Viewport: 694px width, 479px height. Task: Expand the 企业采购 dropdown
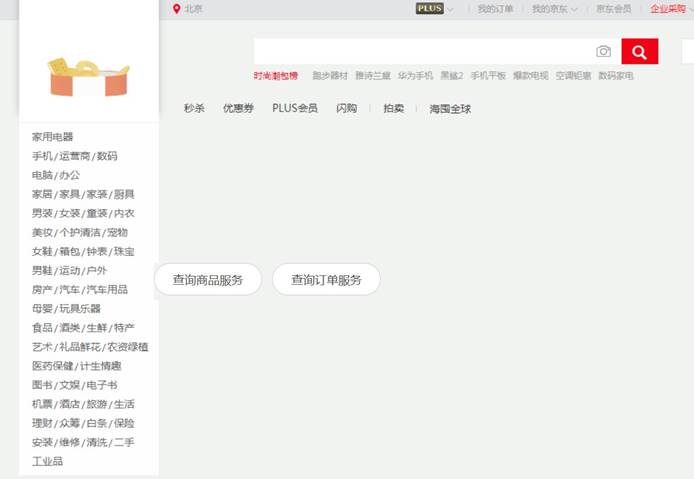(690, 9)
